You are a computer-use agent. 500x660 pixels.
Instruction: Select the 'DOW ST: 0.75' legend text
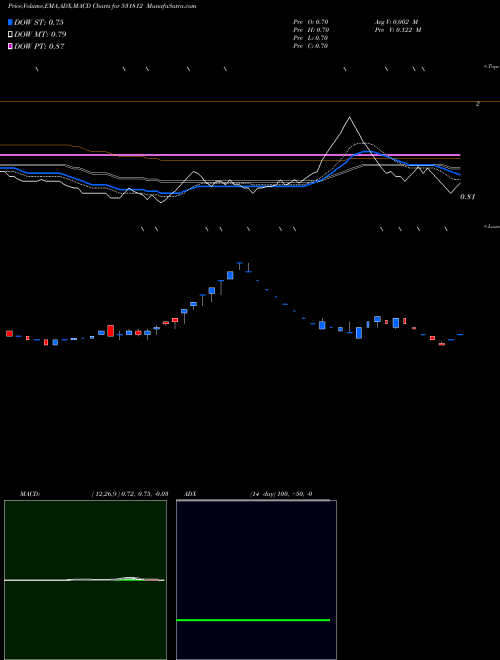38,22
